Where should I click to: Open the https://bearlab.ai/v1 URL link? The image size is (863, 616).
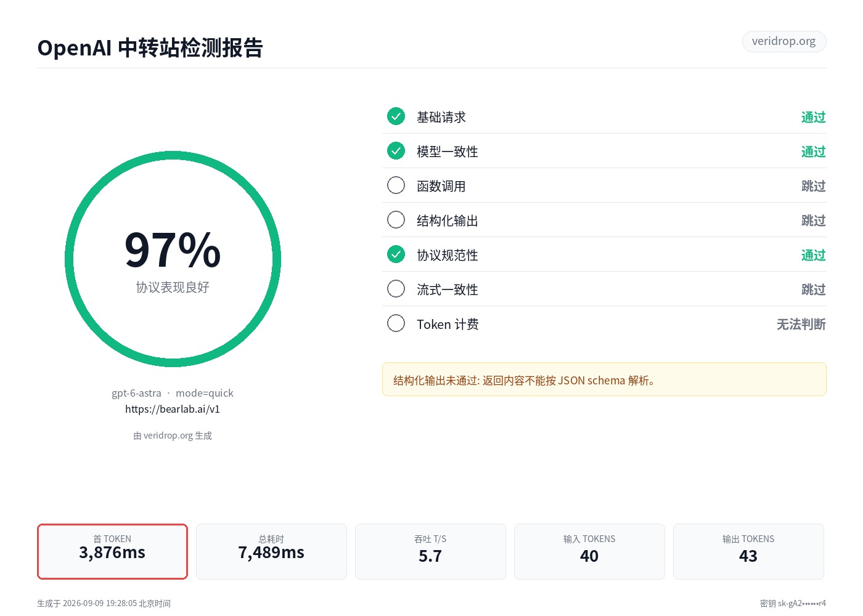tap(173, 409)
